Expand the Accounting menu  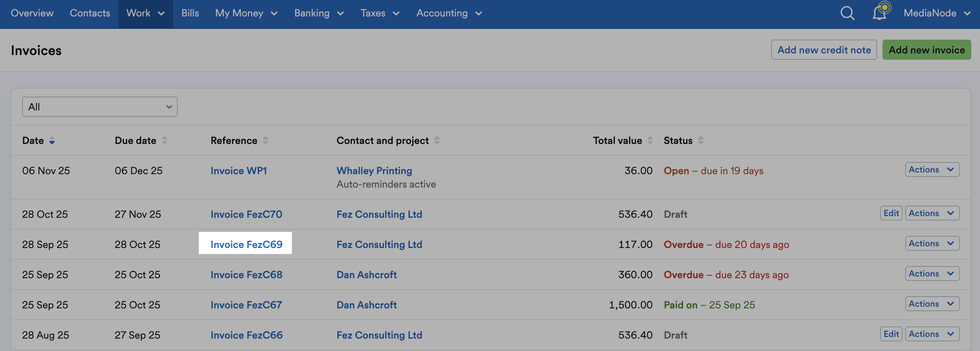[x=449, y=13]
